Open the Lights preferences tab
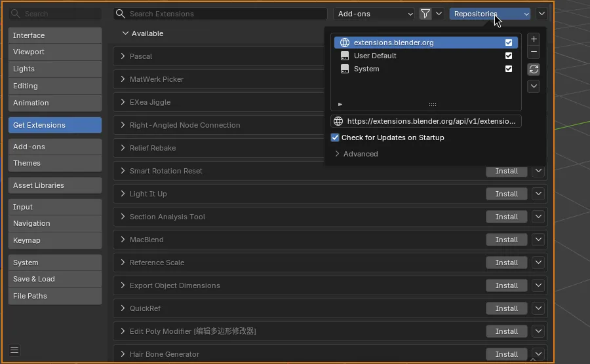Image resolution: width=590 pixels, height=364 pixels. tap(55, 69)
